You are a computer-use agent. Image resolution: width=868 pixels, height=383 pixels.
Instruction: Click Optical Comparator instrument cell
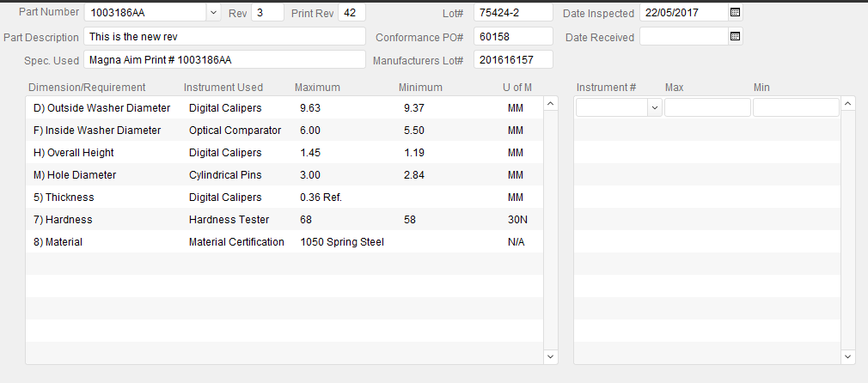235,130
